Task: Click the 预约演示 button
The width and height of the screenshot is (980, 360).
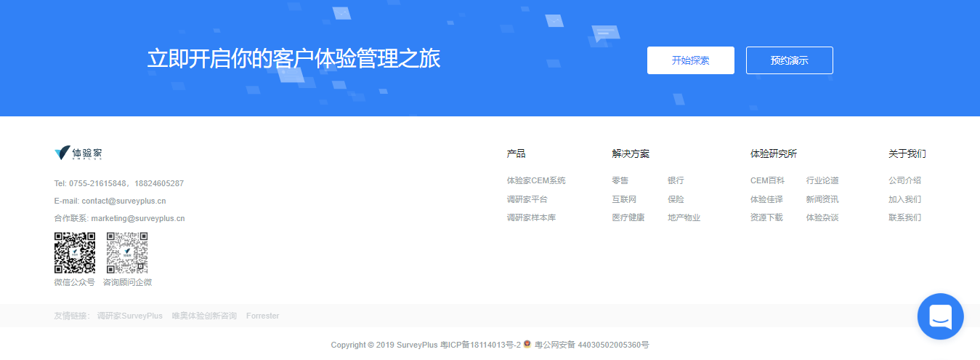Action: click(790, 60)
